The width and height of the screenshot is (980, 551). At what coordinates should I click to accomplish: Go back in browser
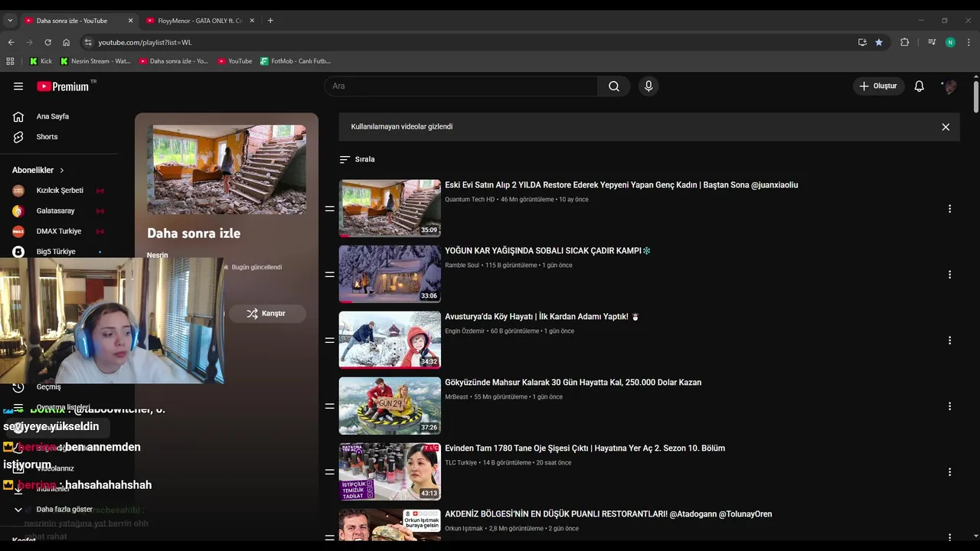pos(11,43)
